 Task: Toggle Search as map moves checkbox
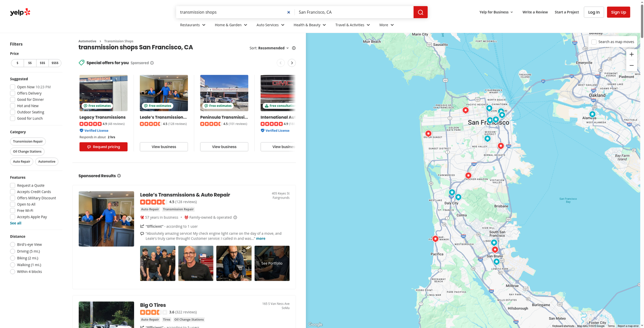click(594, 42)
